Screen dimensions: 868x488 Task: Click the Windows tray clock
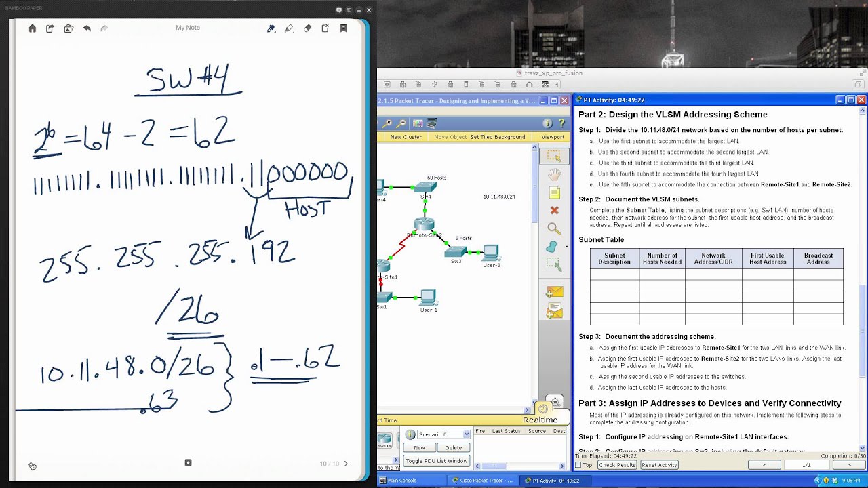(x=851, y=481)
